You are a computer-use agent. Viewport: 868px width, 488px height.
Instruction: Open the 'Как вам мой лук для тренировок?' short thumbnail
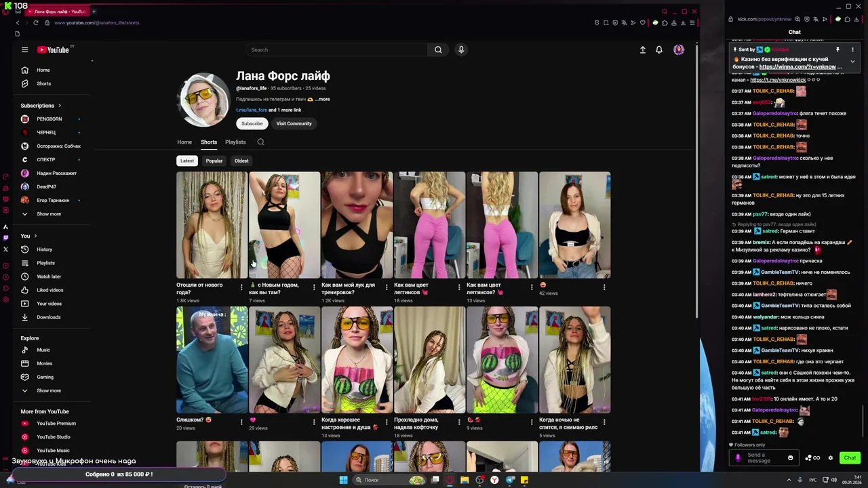(x=357, y=225)
